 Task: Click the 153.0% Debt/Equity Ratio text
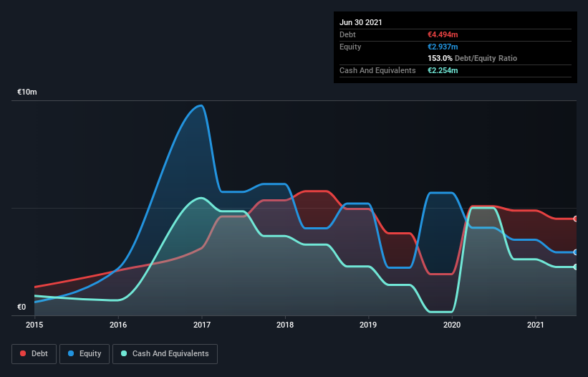pyautogui.click(x=473, y=58)
